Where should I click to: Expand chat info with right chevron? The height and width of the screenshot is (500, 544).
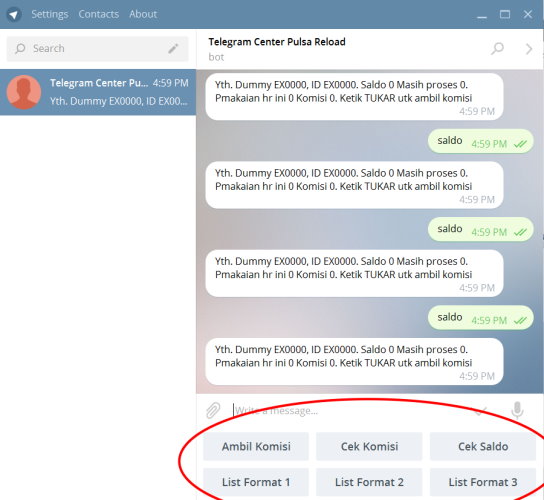click(x=529, y=49)
